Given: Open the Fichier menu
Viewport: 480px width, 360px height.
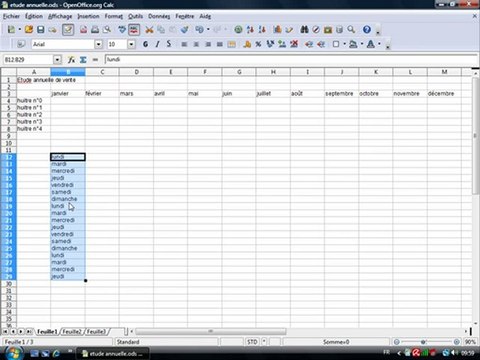Looking at the screenshot, I should [11, 16].
